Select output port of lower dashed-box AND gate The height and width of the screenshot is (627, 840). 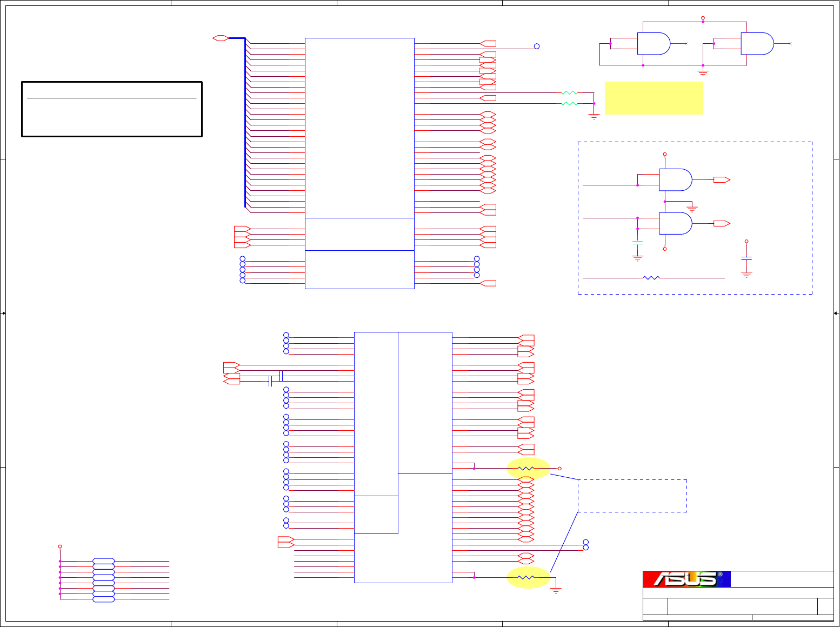point(722,223)
